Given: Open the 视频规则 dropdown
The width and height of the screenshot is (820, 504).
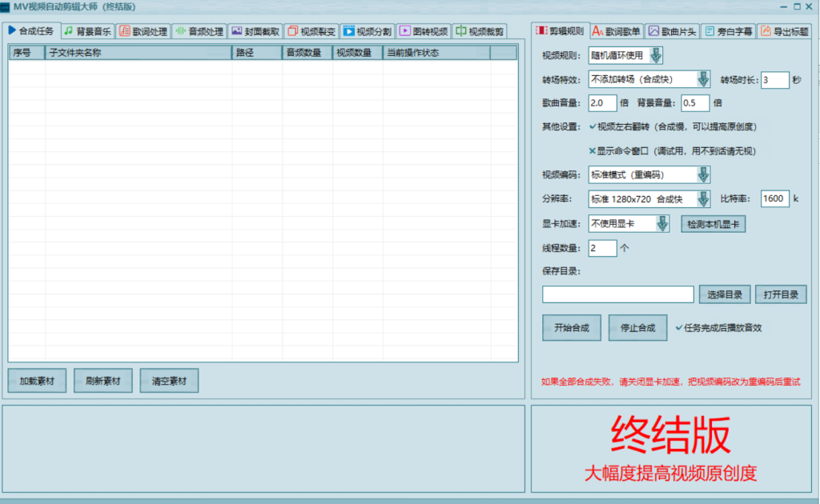Looking at the screenshot, I should (656, 55).
